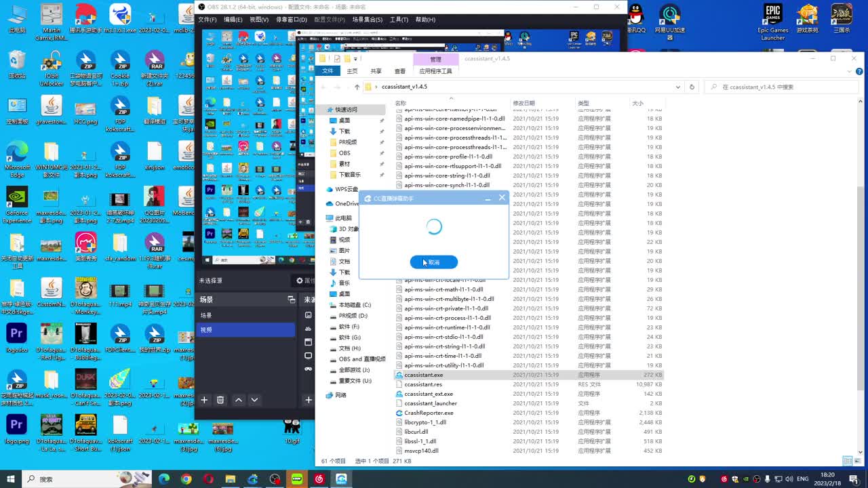Open the Explorer help question mark icon
The image size is (868, 488).
[859, 71]
